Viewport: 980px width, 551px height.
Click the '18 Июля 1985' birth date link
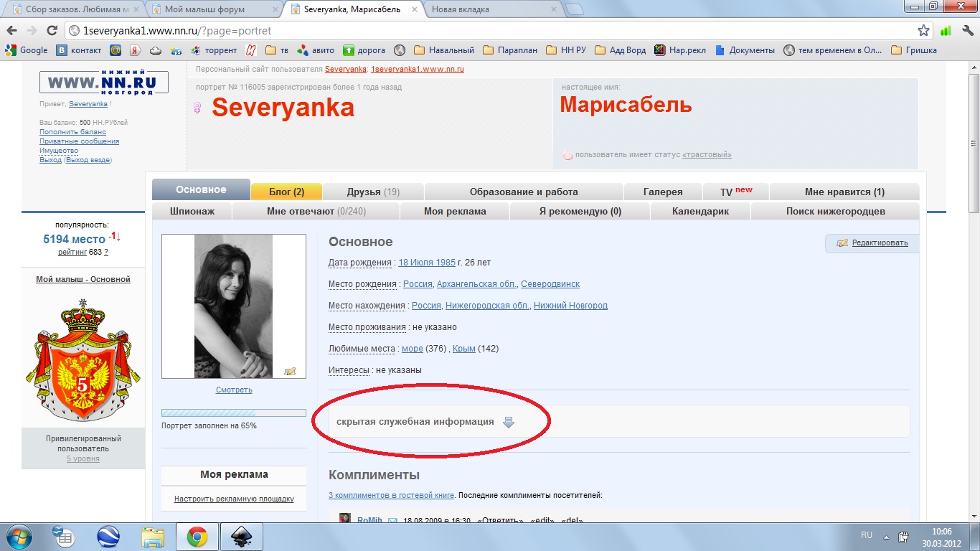point(427,263)
